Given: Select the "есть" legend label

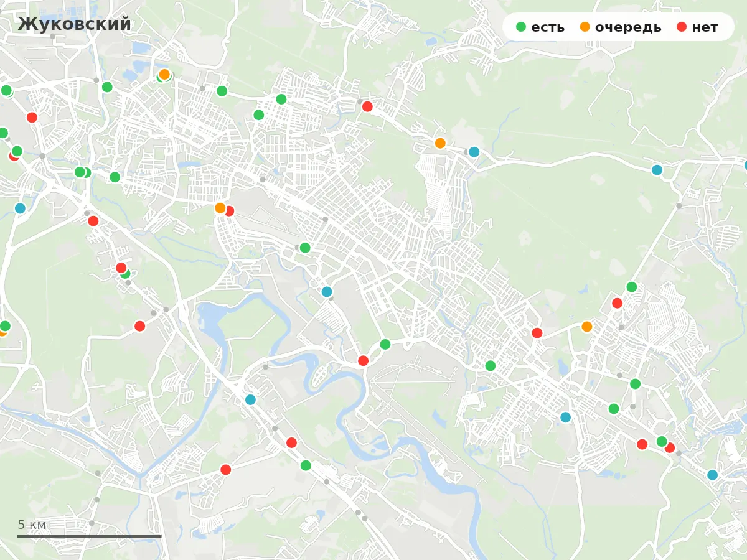Looking at the screenshot, I should pos(548,27).
